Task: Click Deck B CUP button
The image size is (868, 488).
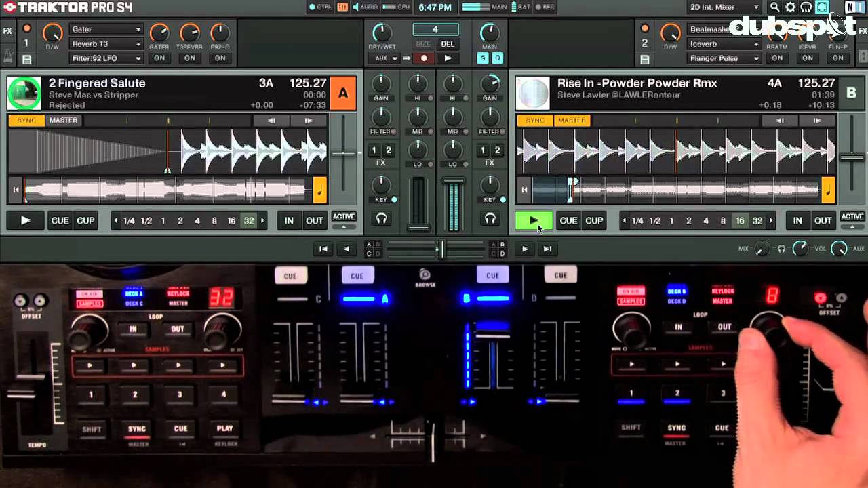Action: [594, 220]
